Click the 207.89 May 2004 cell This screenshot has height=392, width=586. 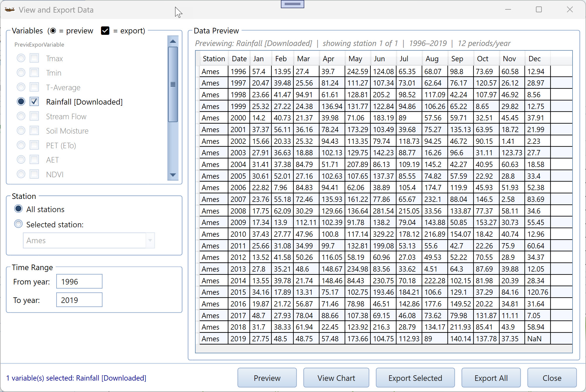pos(358,164)
